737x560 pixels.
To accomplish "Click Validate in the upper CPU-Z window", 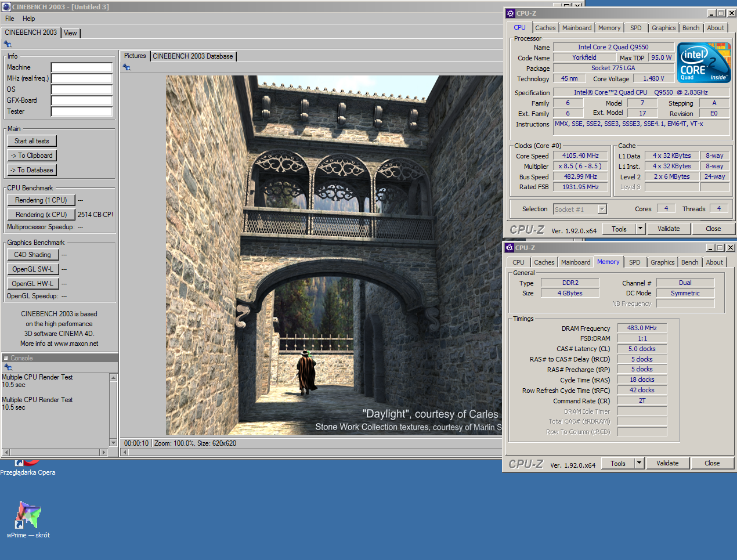I will coord(669,229).
